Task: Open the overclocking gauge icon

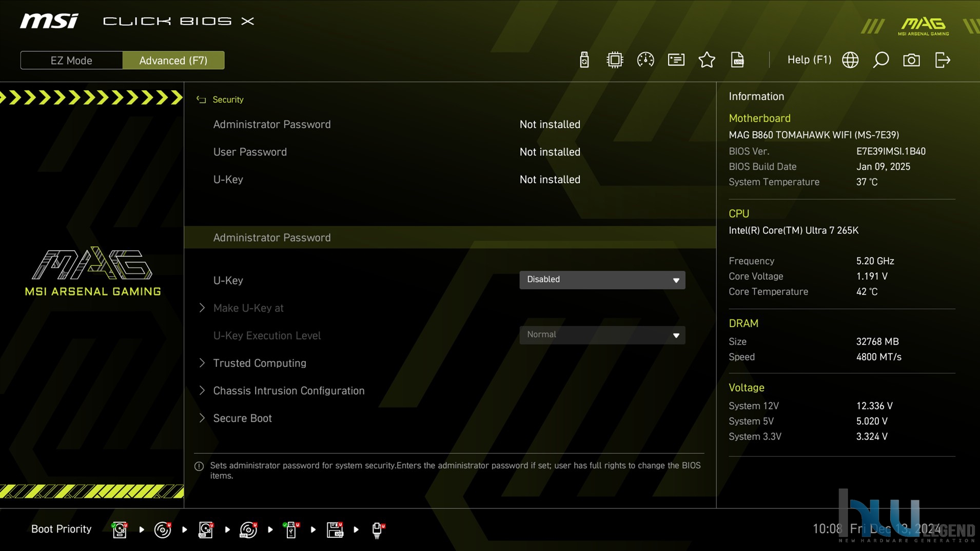Action: [x=645, y=60]
